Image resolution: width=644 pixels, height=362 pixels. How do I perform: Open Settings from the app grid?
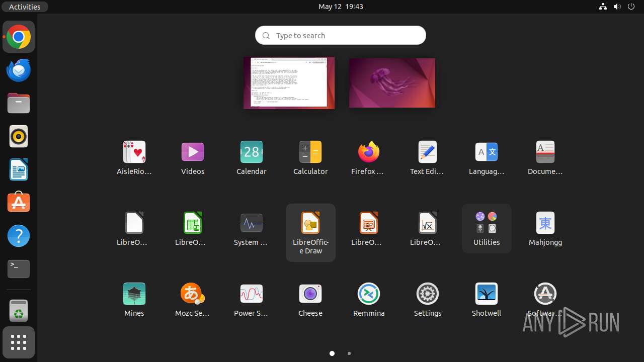tap(428, 299)
